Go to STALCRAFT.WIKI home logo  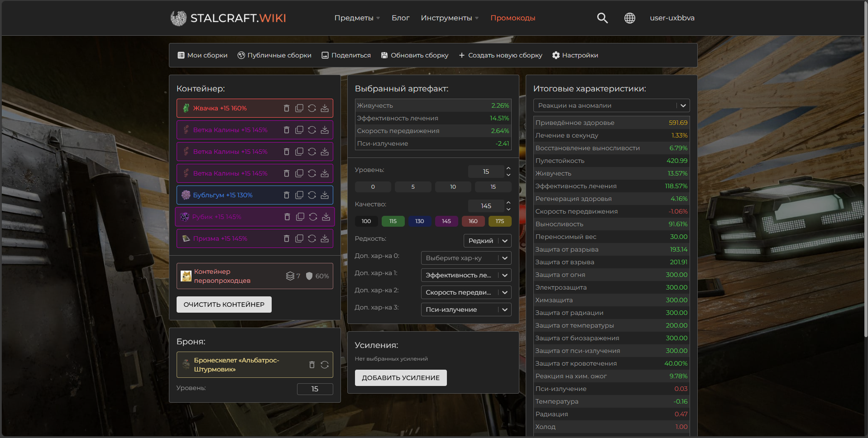coord(228,18)
